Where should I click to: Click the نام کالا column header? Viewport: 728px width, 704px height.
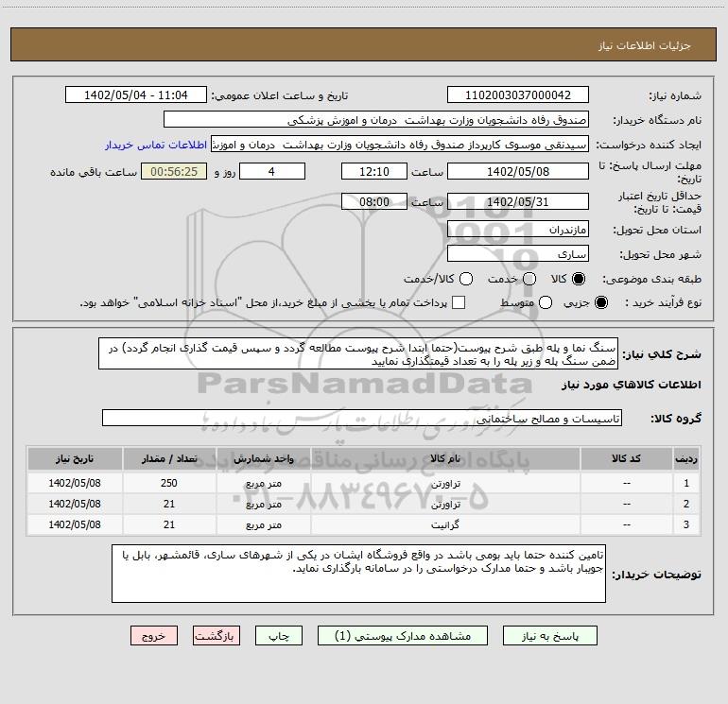click(445, 459)
